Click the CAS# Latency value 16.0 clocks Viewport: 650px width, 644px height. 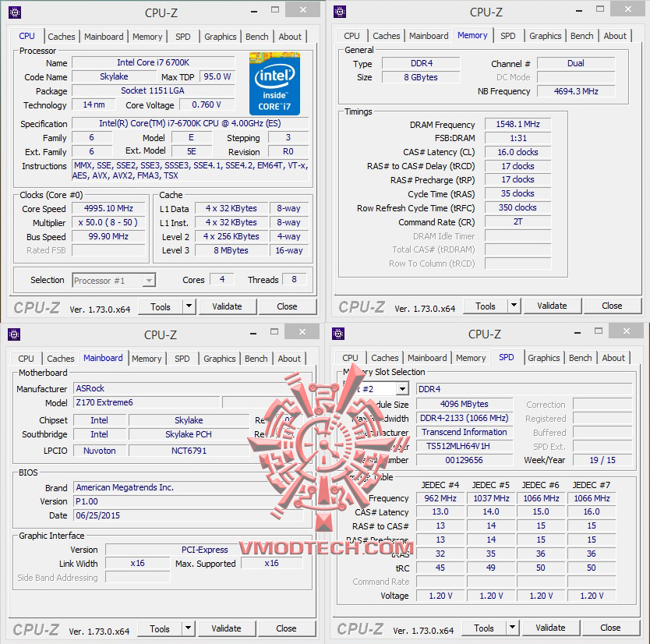tap(518, 152)
